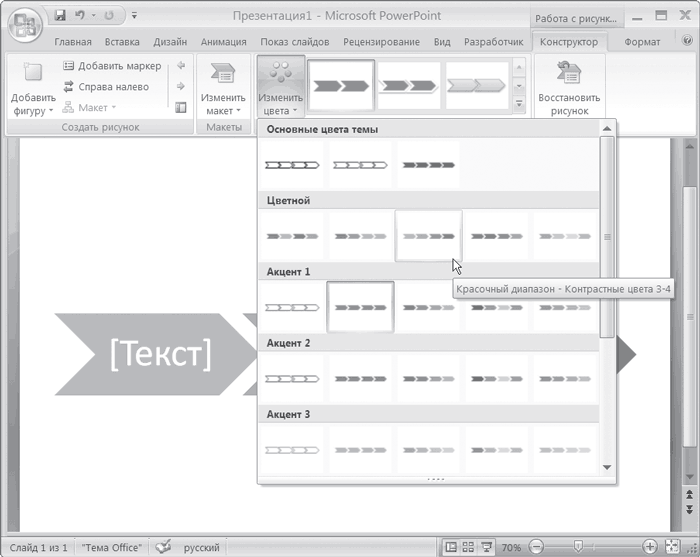Screen dimensions: 700x557
Task: Switch to normal view in status bar
Action: coord(451,547)
